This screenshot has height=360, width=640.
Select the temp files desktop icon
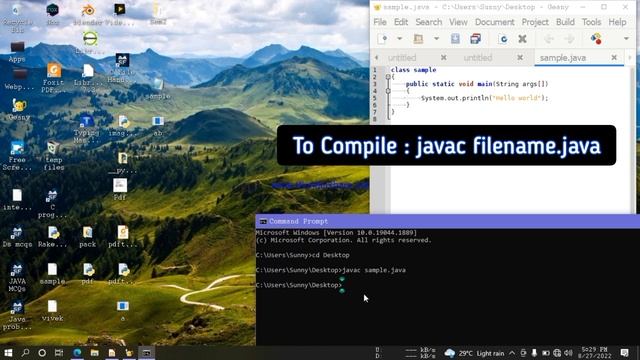tap(53, 156)
